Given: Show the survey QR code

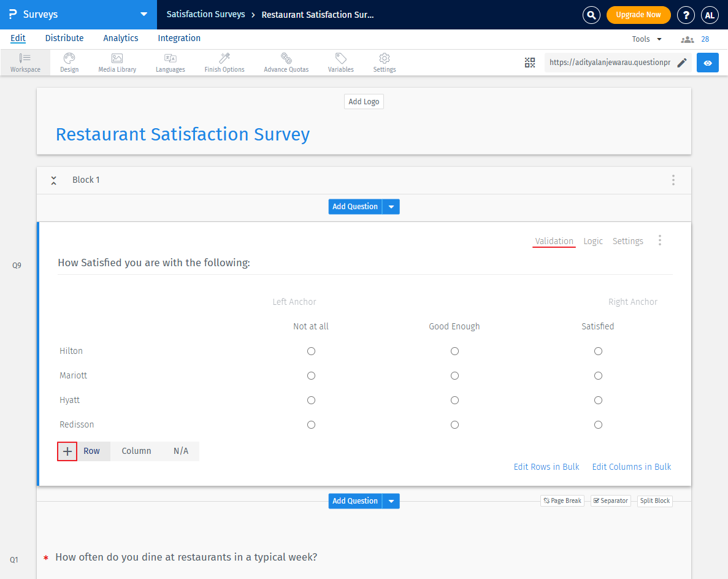Looking at the screenshot, I should point(530,62).
